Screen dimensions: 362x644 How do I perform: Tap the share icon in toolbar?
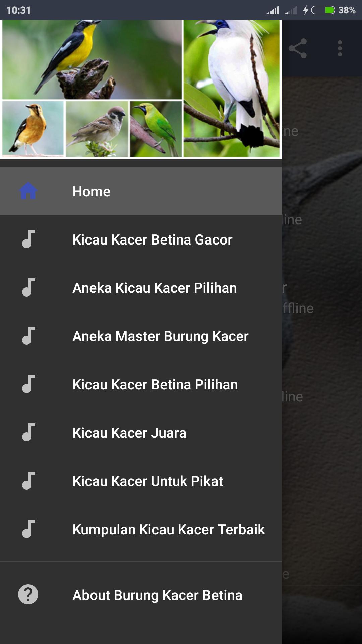coord(298,48)
